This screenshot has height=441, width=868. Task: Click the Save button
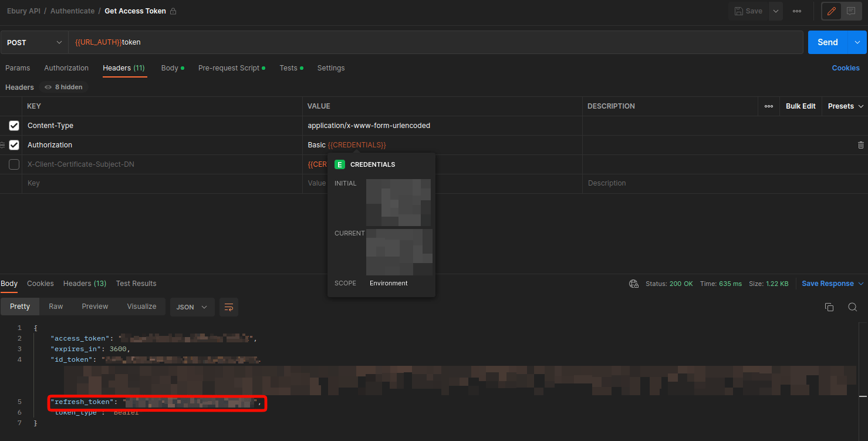coord(748,11)
